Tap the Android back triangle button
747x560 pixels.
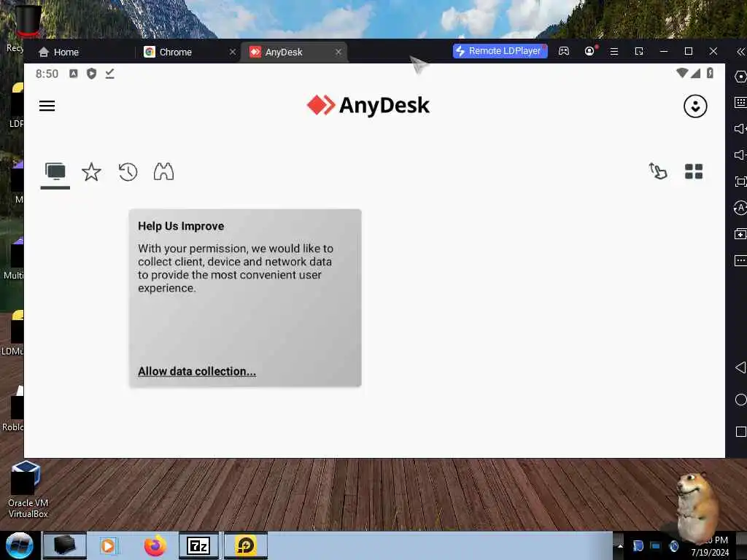(740, 367)
